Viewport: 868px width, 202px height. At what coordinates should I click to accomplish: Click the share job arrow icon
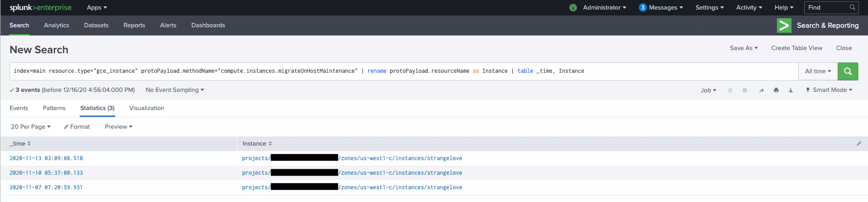tap(761, 90)
